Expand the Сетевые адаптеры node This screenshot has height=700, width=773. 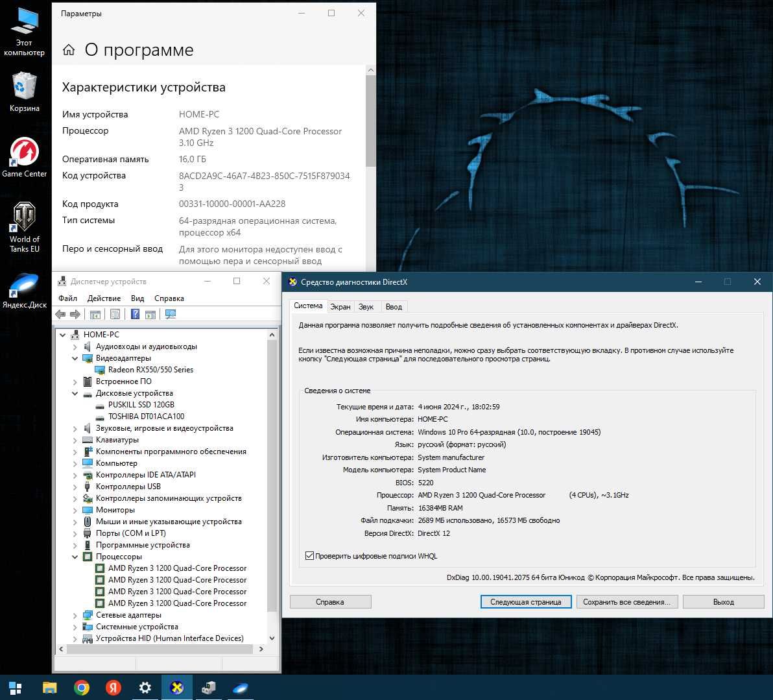pos(75,615)
